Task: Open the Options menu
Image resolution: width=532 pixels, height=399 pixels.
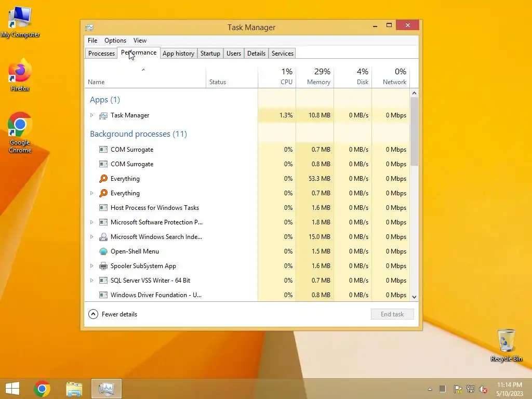Action: tap(115, 41)
